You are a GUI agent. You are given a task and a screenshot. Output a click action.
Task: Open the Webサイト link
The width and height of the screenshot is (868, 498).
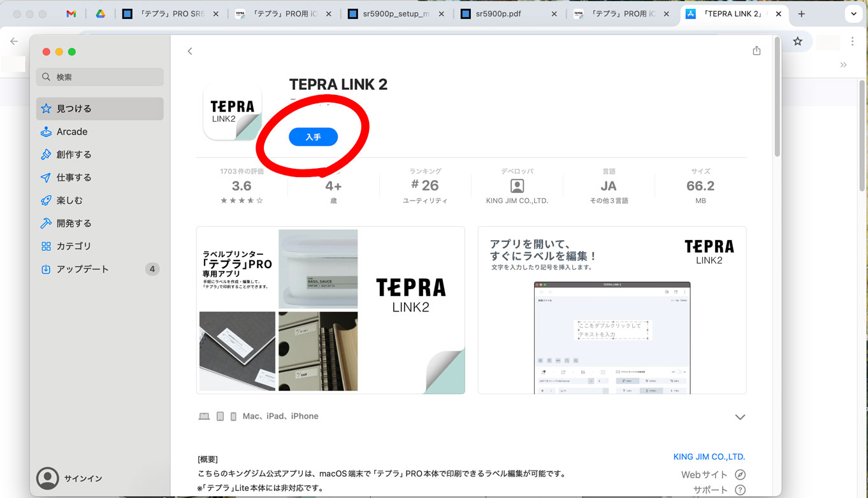pyautogui.click(x=704, y=474)
